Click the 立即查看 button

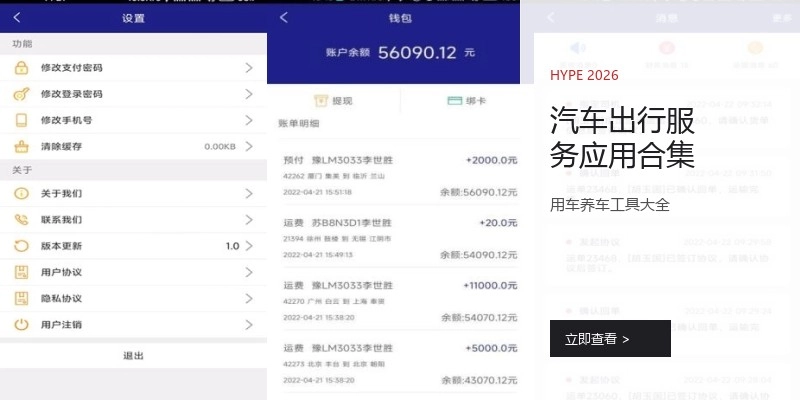pos(610,338)
